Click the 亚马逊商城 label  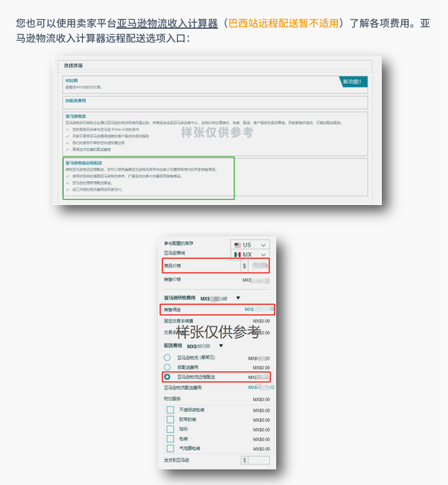point(174,253)
